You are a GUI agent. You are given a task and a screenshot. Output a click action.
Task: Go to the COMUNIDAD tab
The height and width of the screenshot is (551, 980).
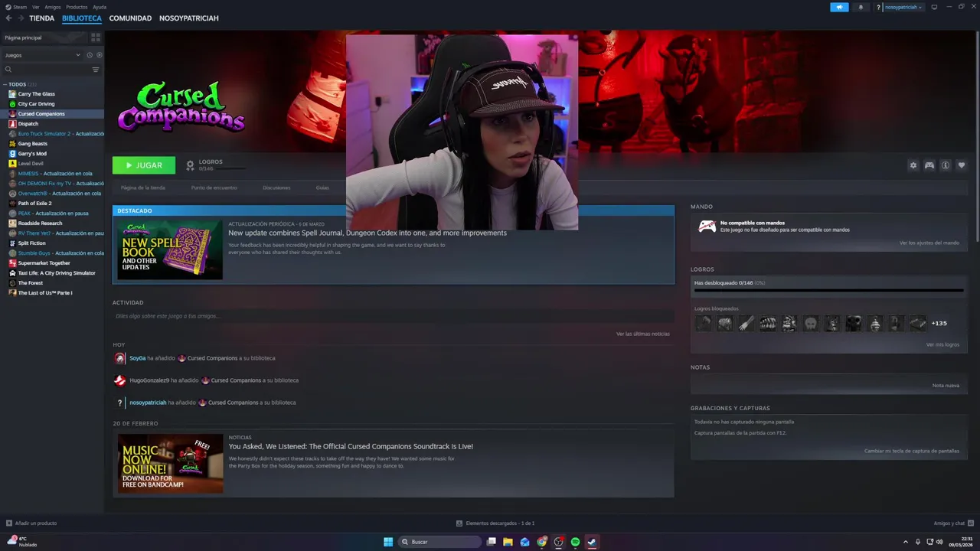[130, 18]
